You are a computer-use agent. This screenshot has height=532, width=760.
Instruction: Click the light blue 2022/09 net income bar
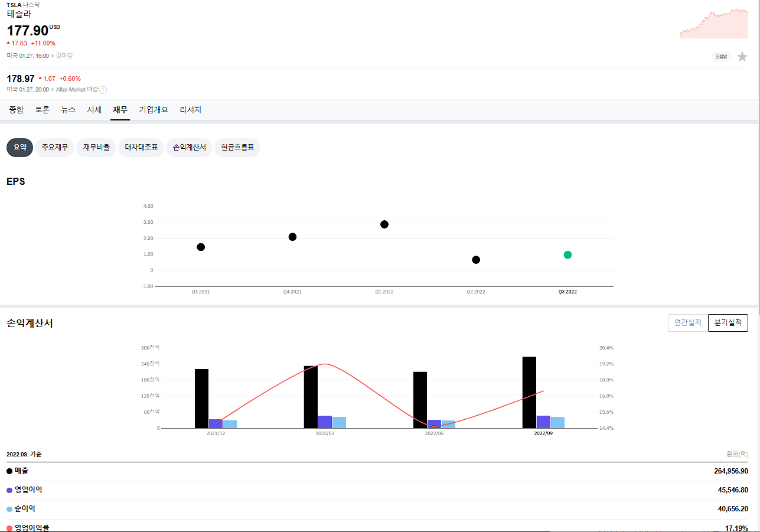pyautogui.click(x=557, y=423)
